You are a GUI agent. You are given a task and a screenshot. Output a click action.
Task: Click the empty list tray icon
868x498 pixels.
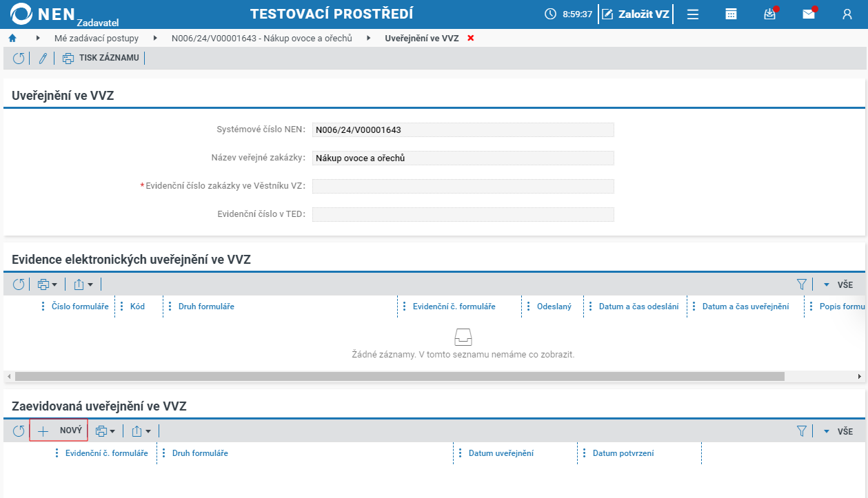(x=463, y=337)
